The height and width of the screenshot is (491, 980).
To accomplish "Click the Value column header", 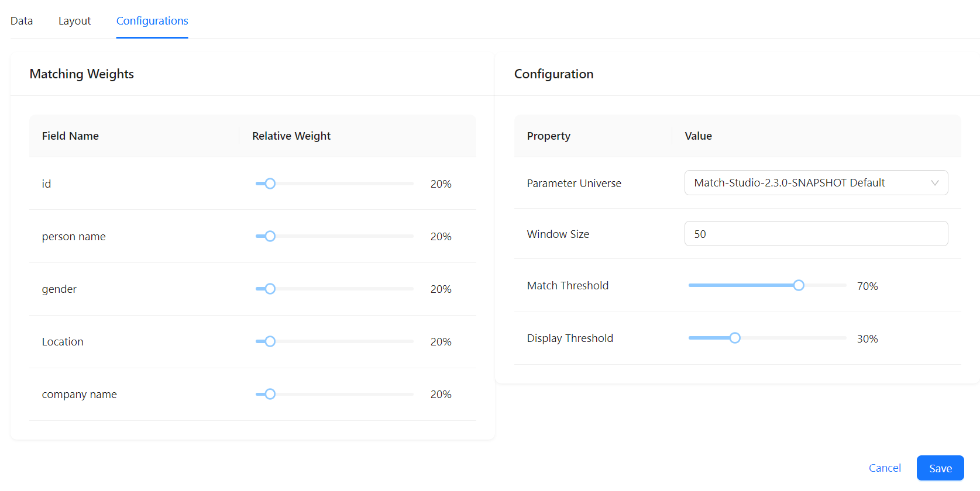I will pos(816,136).
